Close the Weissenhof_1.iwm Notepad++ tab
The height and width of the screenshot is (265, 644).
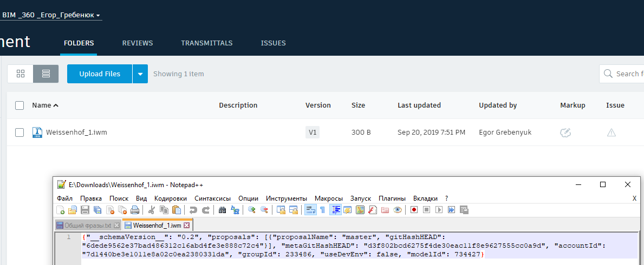click(186, 225)
